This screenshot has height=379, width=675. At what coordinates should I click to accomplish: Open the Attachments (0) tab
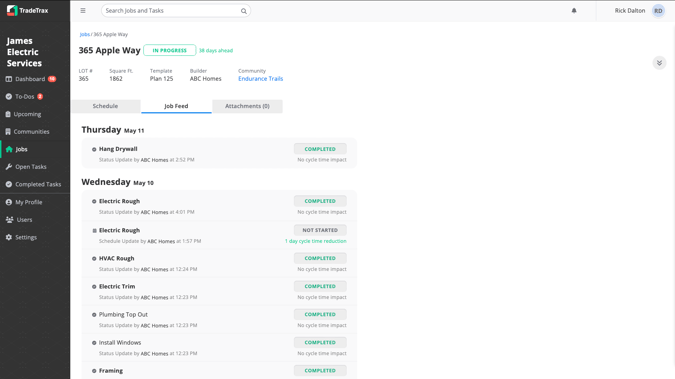coord(247,106)
